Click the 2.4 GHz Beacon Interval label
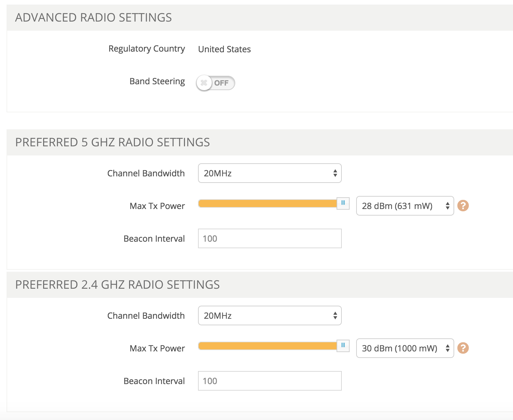 tap(154, 381)
